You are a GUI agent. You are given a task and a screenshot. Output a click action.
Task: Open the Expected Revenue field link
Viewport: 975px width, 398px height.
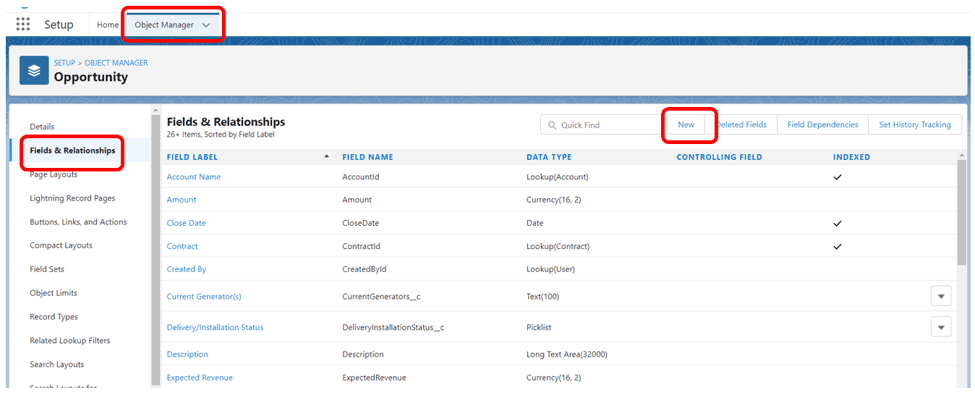pyautogui.click(x=200, y=377)
